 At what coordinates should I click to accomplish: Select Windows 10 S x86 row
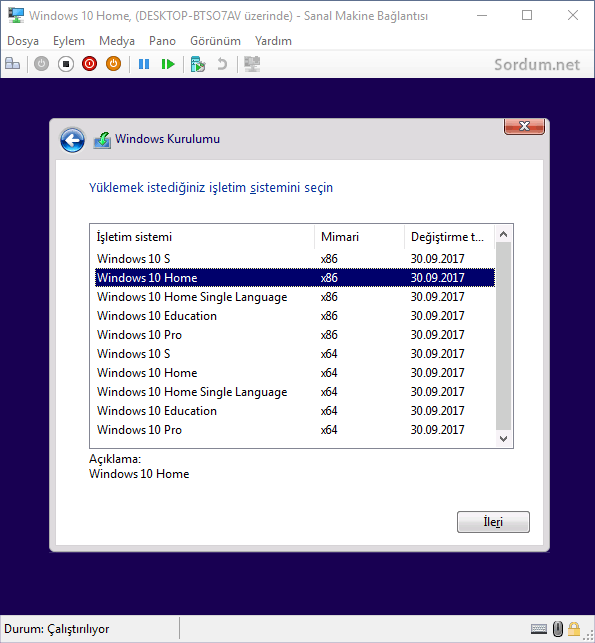pos(294,259)
